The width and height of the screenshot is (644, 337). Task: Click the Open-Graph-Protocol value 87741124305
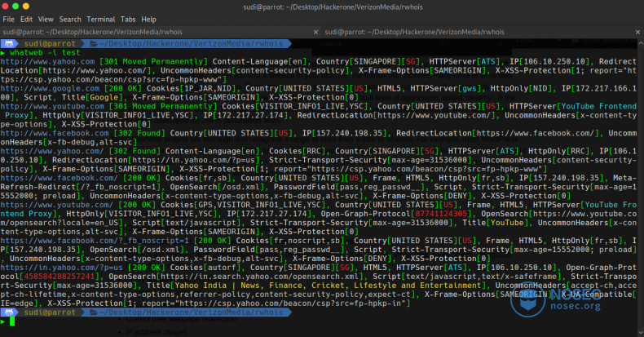[441, 214]
